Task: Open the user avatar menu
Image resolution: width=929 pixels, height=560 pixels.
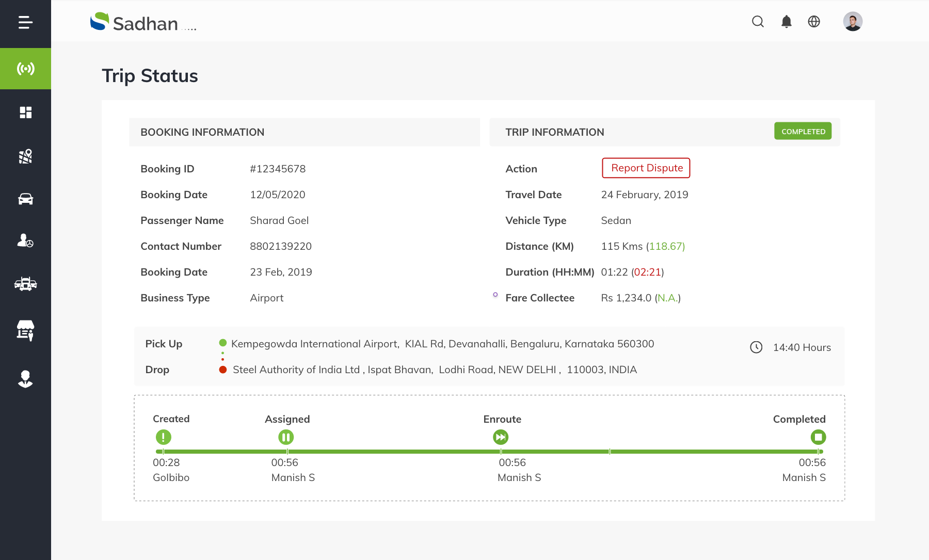Action: point(853,22)
